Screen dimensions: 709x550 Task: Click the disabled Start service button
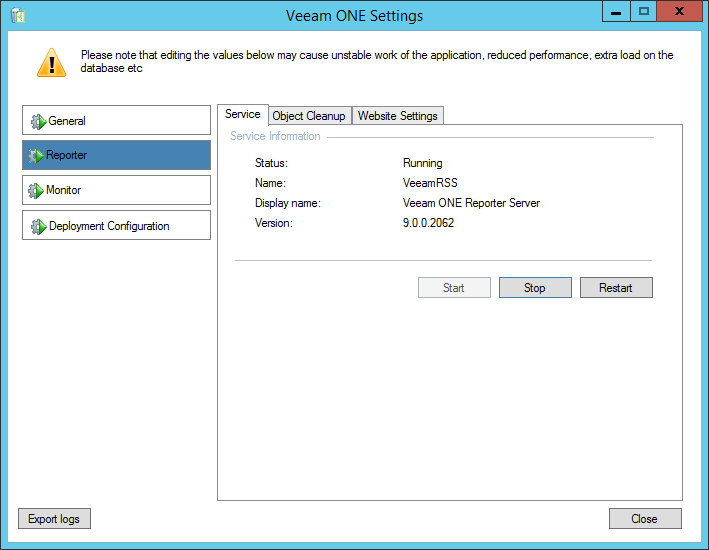pos(454,288)
